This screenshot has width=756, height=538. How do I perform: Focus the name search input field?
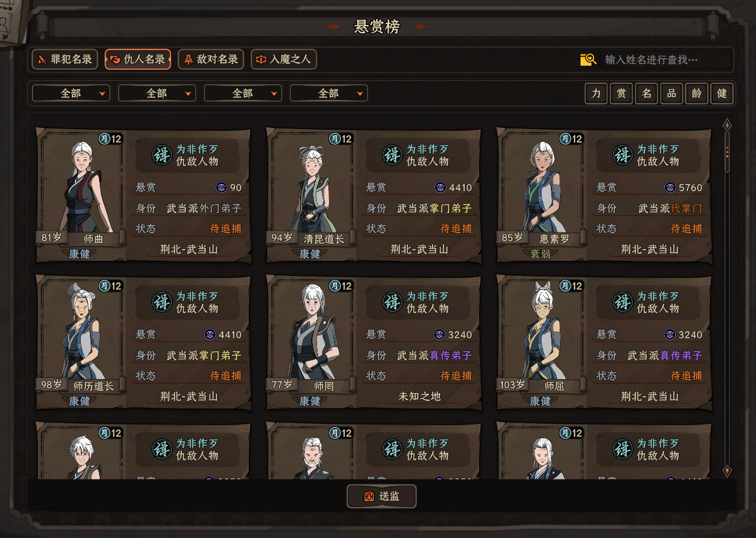[x=665, y=60]
